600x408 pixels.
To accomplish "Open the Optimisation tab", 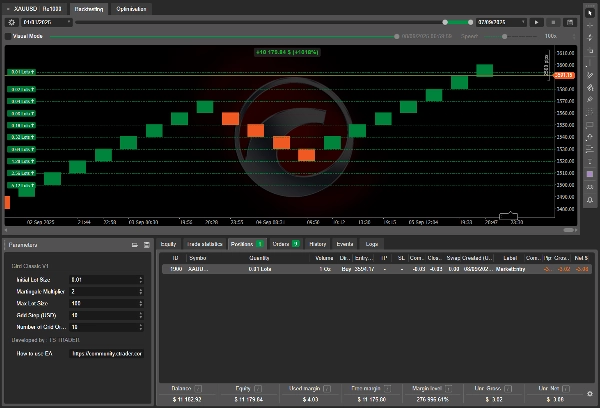I will (x=131, y=8).
